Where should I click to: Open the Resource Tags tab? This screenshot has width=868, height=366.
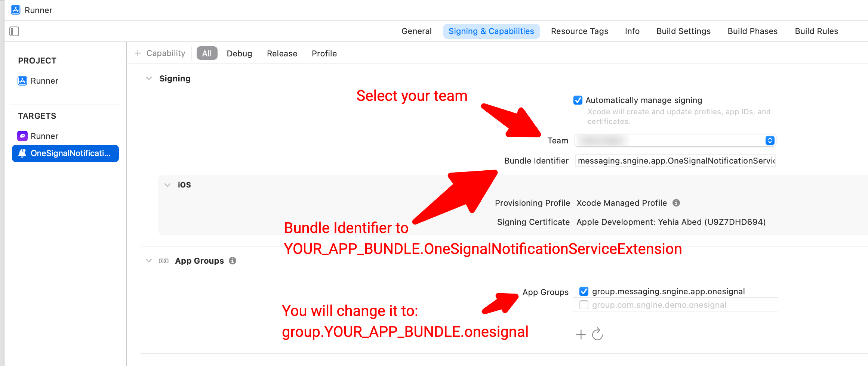point(579,31)
